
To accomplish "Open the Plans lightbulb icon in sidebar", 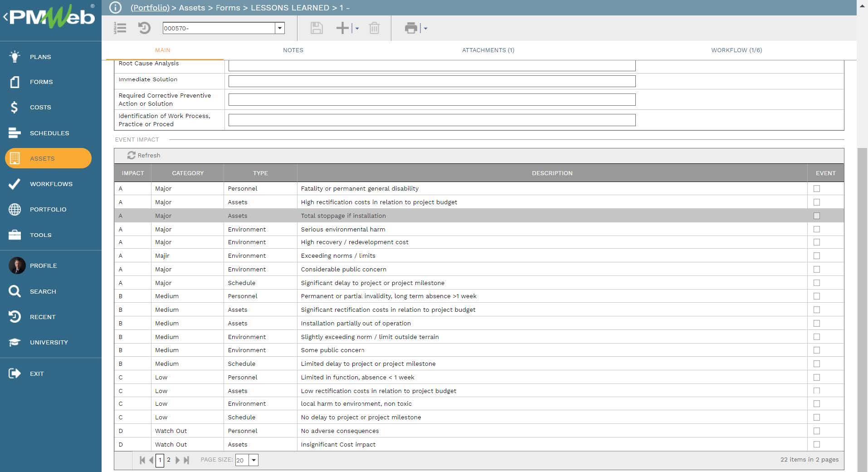I will pyautogui.click(x=15, y=57).
